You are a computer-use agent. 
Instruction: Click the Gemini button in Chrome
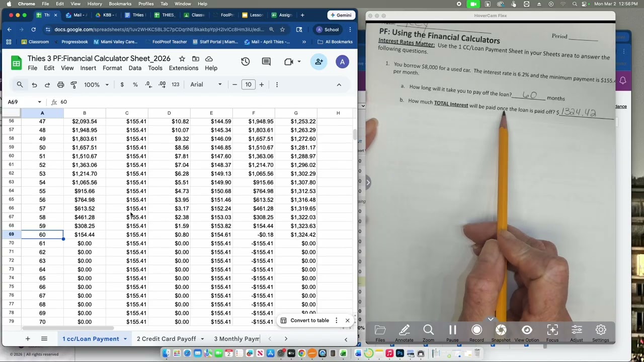(341, 15)
